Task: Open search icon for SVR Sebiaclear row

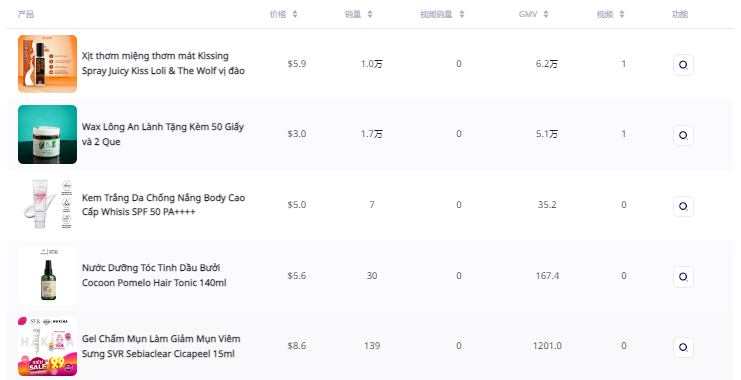Action: pos(683,347)
